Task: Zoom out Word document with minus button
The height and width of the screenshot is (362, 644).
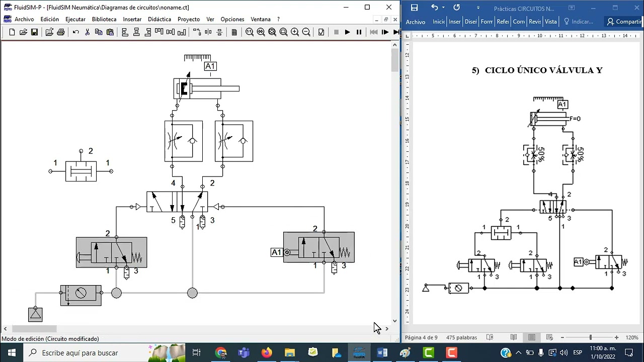Action: pyautogui.click(x=562, y=337)
